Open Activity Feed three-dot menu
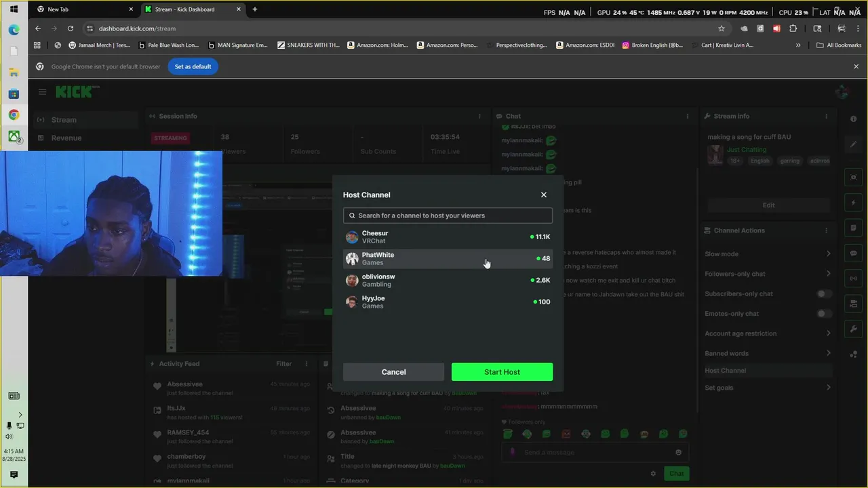 (306, 364)
